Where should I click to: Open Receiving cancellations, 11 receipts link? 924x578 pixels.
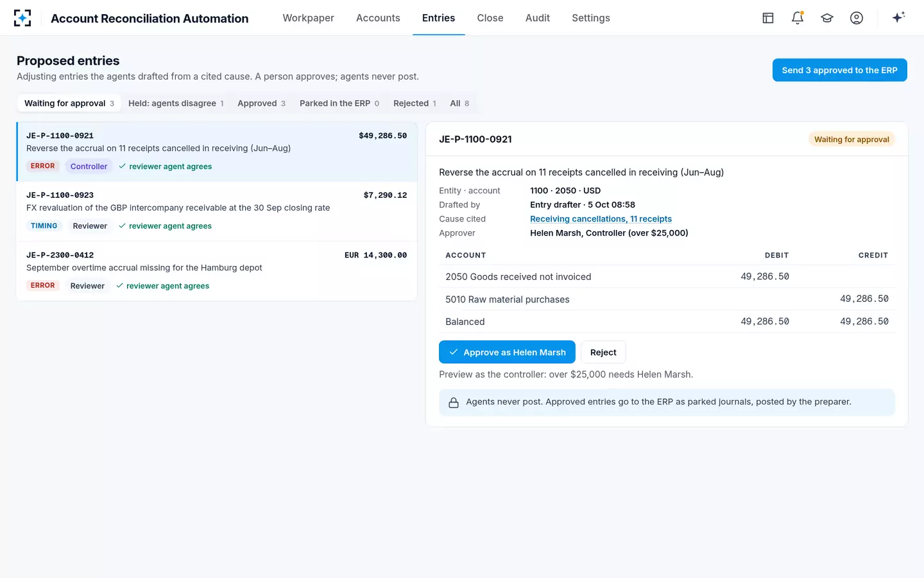(x=601, y=219)
